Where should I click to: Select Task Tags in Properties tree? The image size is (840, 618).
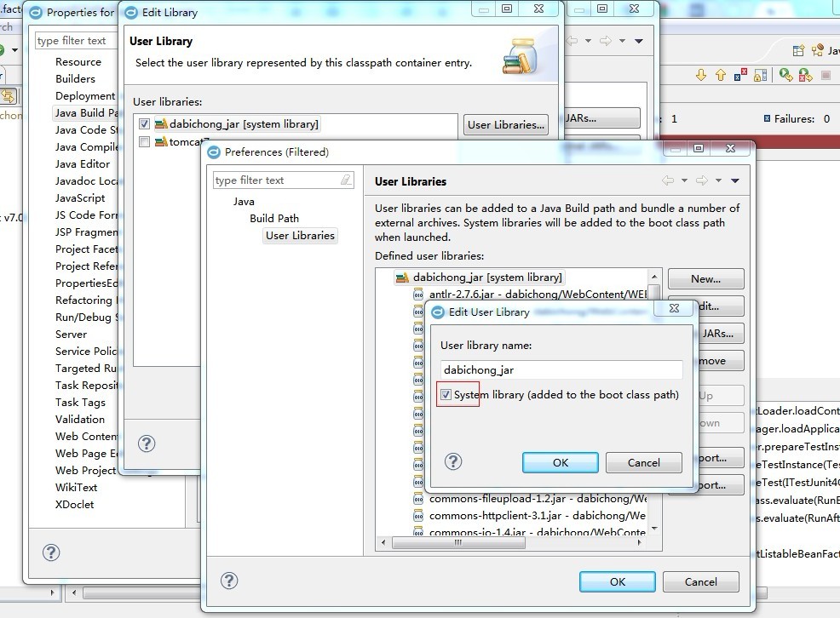point(80,403)
